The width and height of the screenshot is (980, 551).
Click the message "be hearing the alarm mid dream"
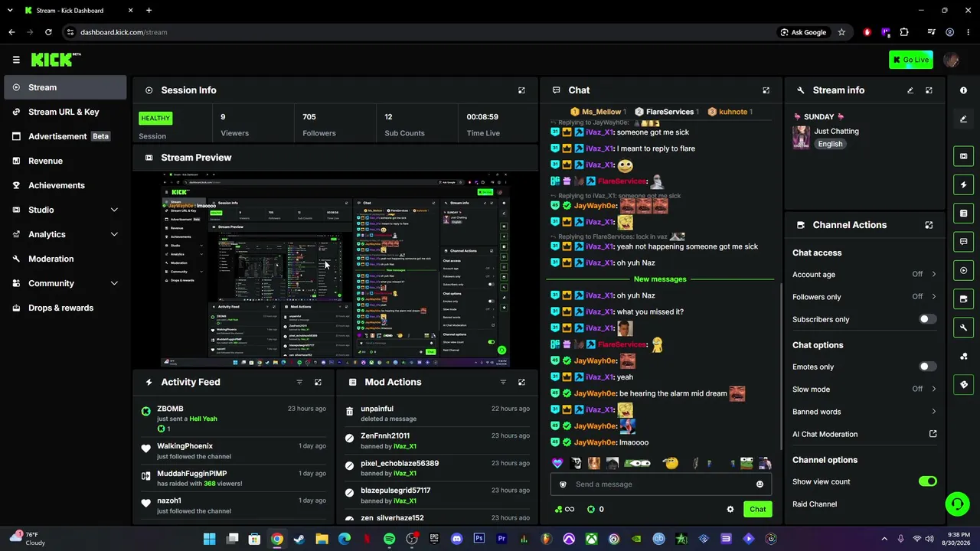pyautogui.click(x=673, y=393)
